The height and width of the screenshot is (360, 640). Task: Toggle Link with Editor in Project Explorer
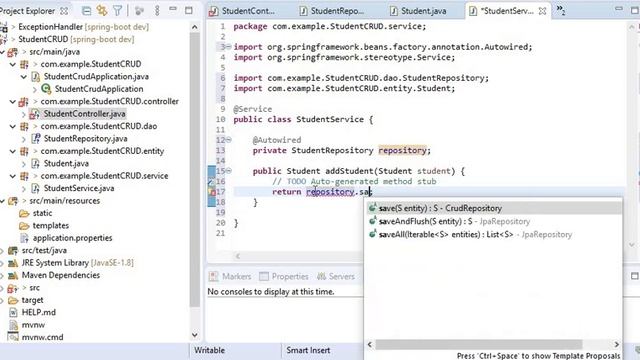(102, 11)
